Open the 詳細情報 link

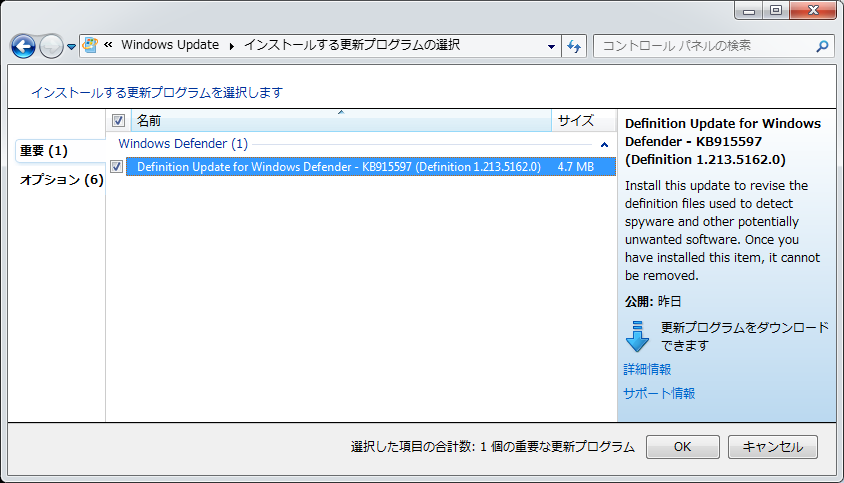(647, 369)
